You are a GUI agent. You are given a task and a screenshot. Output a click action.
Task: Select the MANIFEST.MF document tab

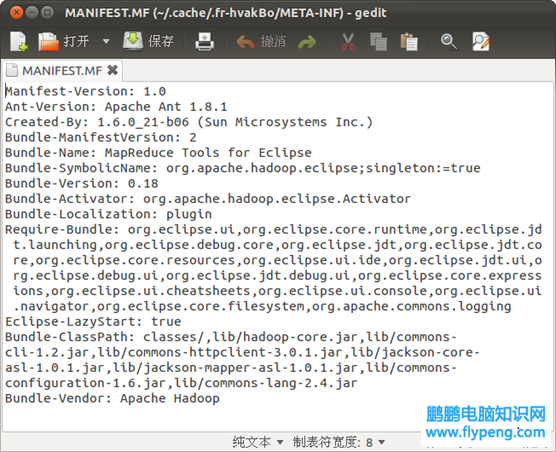(x=62, y=71)
